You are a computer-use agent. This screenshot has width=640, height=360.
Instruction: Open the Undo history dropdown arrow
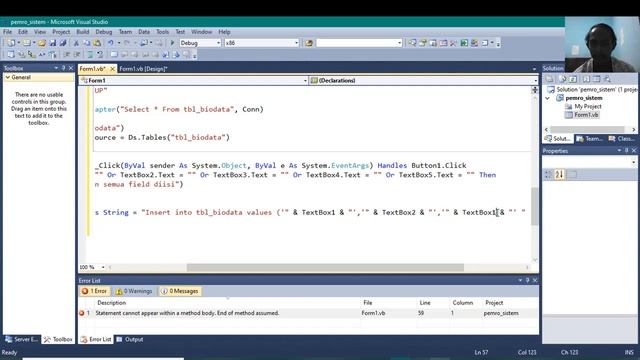coord(119,43)
